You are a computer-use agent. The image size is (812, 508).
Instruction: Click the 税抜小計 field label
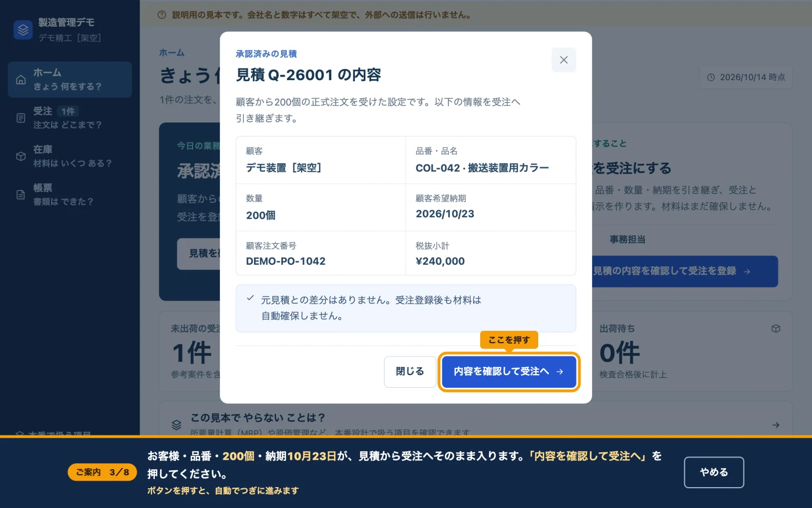432,246
